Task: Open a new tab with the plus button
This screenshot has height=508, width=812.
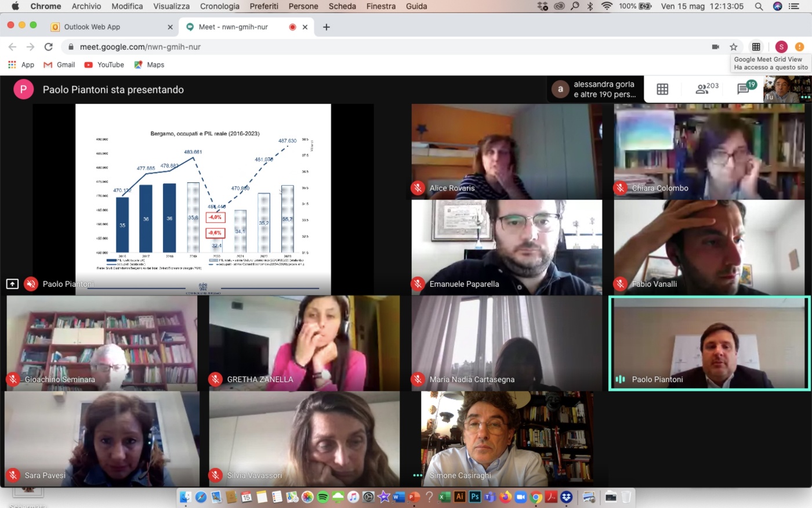Action: click(x=327, y=27)
